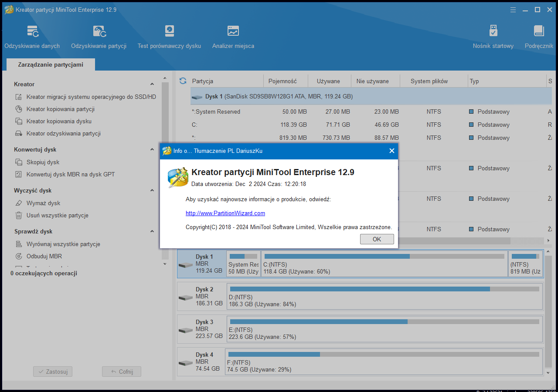This screenshot has height=392, width=558.
Task: Collapse the Konwertuj dysk section
Action: pyautogui.click(x=152, y=150)
